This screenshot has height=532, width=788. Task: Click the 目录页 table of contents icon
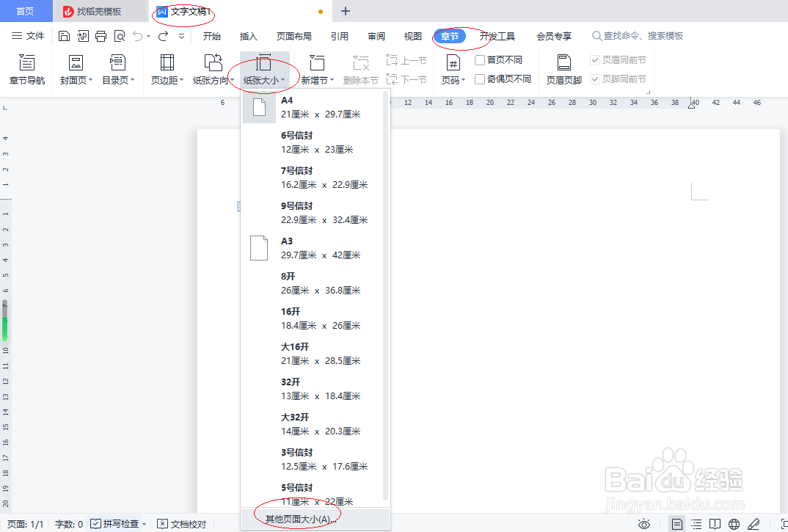pos(117,63)
